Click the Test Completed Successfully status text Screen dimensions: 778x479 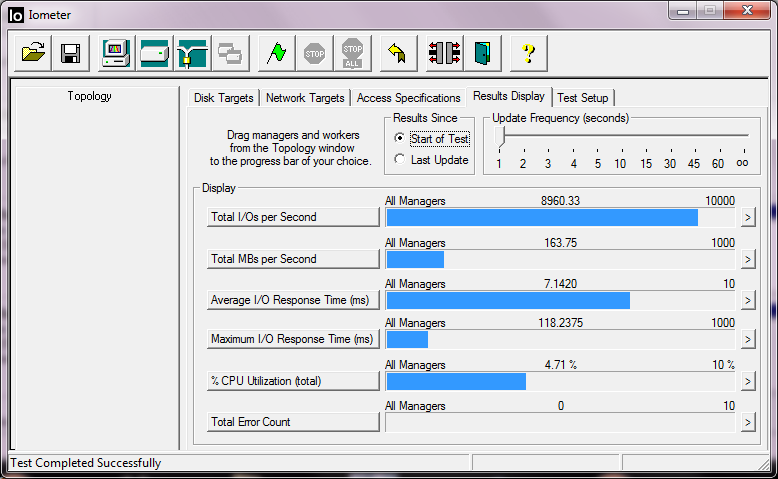[x=86, y=463]
